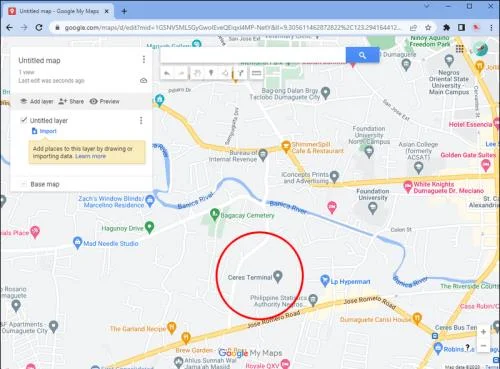
Task: Bookmark this page with the star icon
Action: pos(428,28)
